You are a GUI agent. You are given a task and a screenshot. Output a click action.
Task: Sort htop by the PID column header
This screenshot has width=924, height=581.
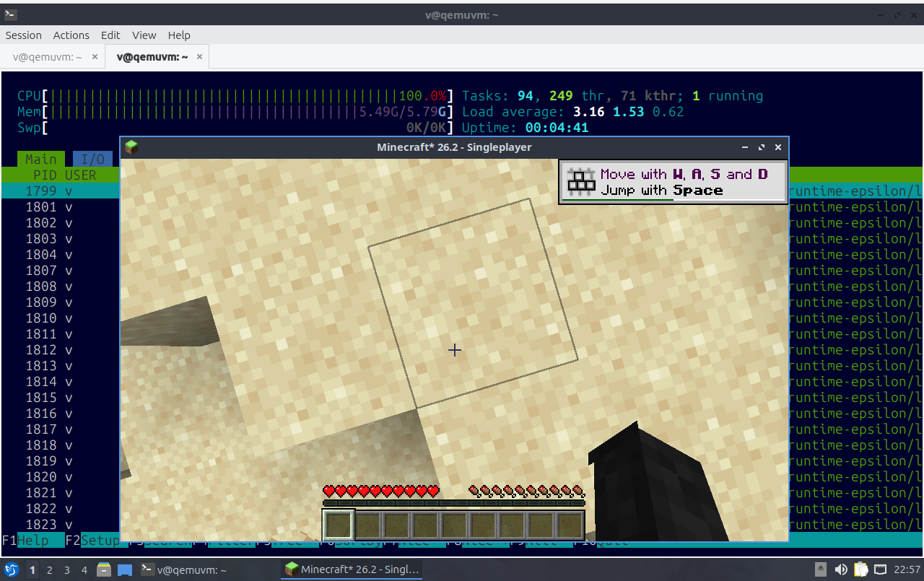click(45, 175)
